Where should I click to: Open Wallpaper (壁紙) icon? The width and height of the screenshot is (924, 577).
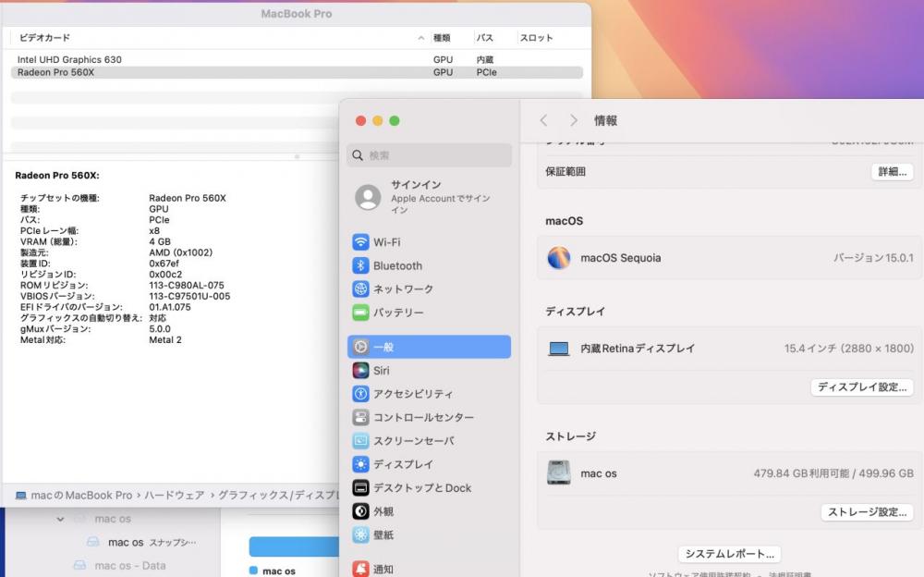(x=360, y=534)
